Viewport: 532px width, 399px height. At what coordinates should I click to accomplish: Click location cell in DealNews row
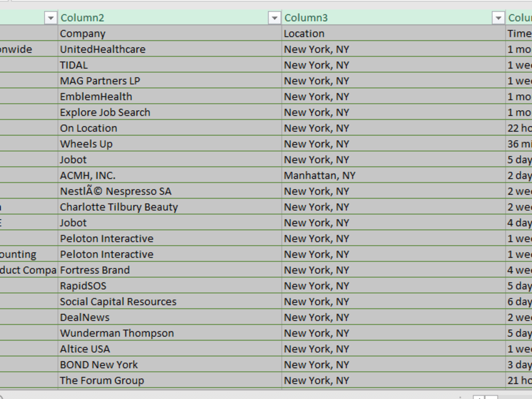[x=394, y=317]
